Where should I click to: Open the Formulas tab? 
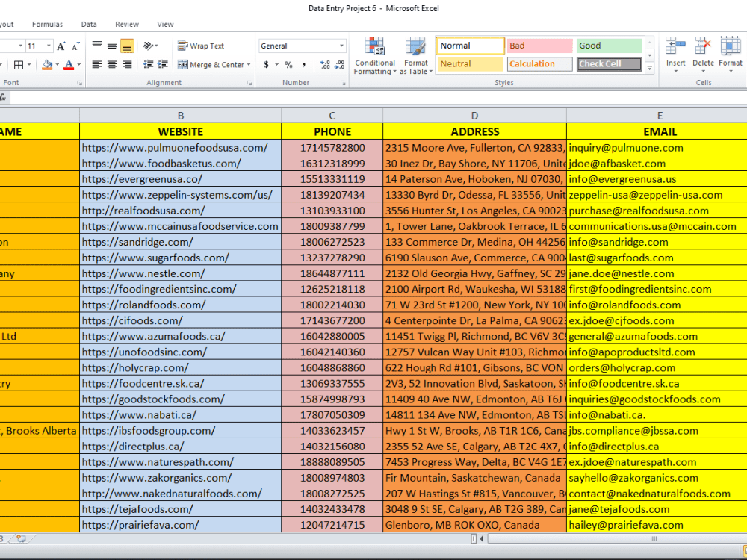pos(47,25)
